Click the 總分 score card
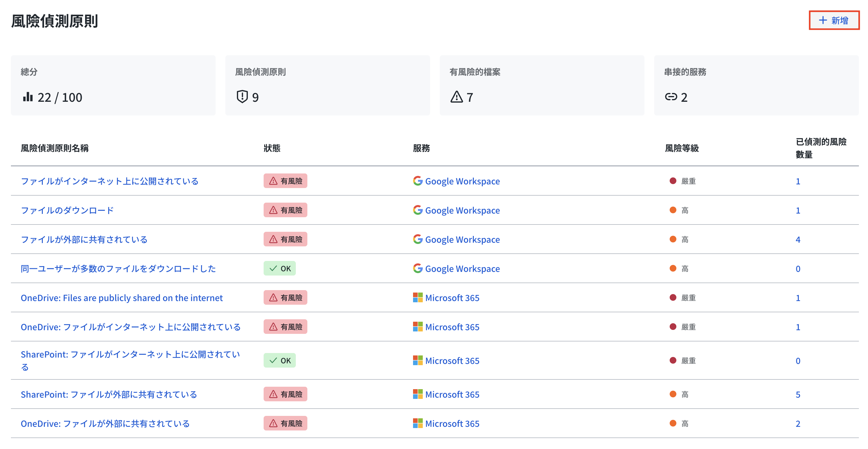 click(x=113, y=85)
